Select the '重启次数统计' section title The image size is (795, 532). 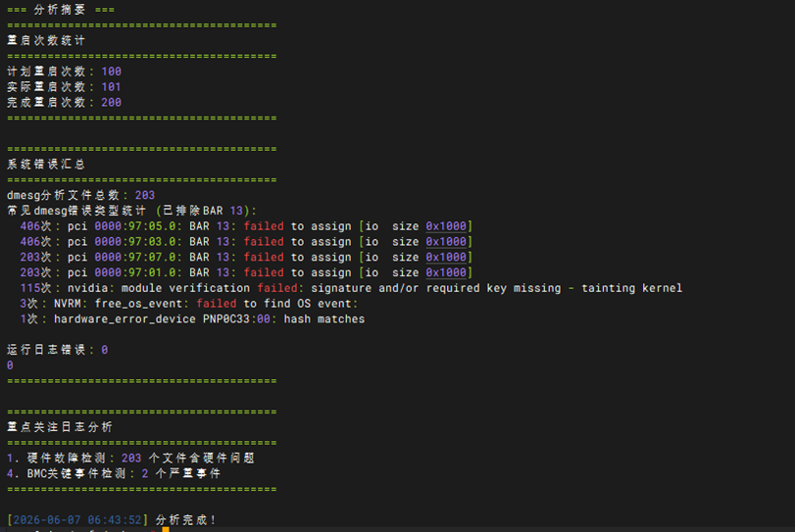[x=46, y=40]
